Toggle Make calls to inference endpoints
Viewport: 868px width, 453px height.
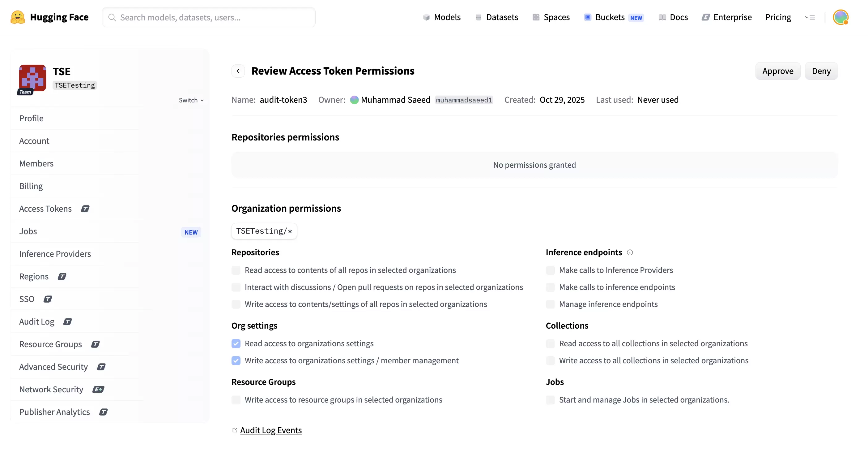click(550, 287)
